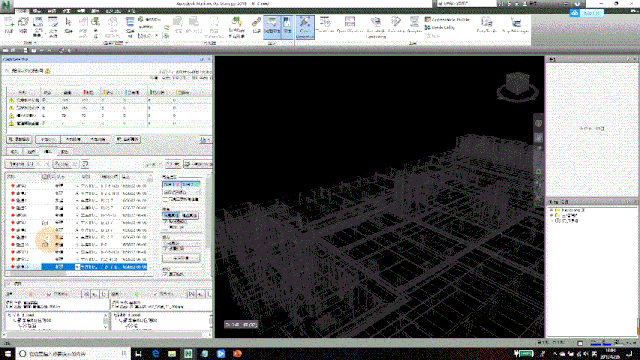Viewport: 640px width, 360px height.
Task: Switch to the first Clash Detective tab
Action: [14, 151]
